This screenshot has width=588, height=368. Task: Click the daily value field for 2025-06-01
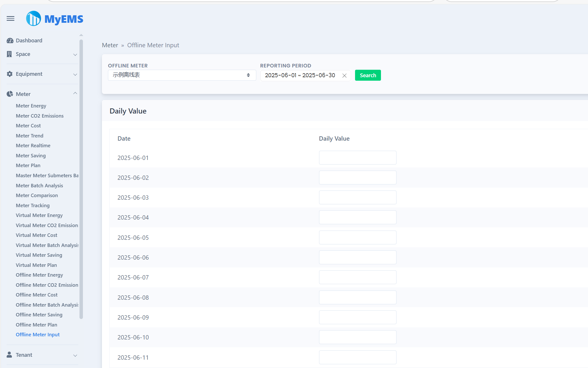point(357,158)
